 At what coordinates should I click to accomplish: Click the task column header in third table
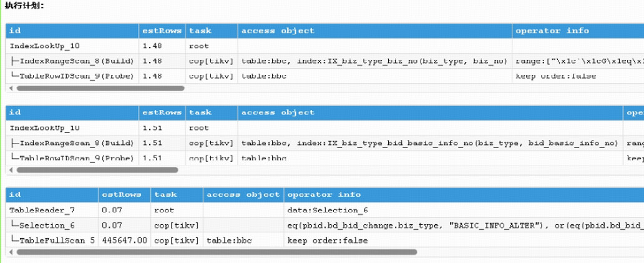click(x=165, y=194)
